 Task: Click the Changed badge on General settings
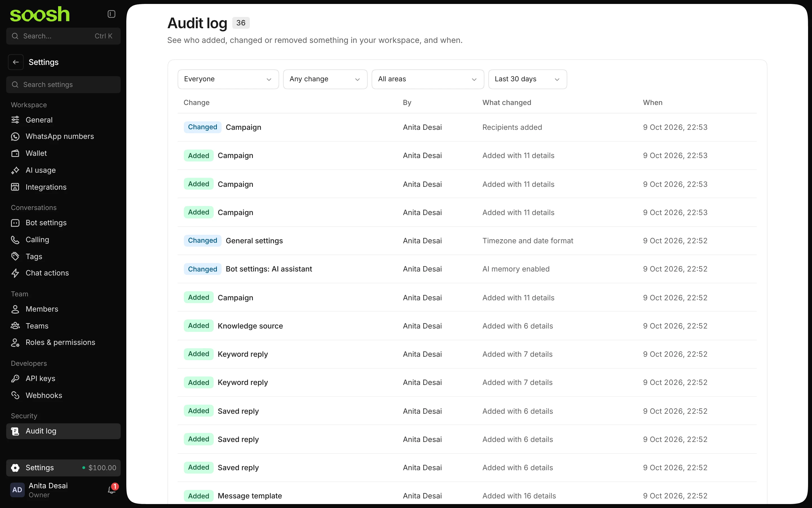pos(203,240)
